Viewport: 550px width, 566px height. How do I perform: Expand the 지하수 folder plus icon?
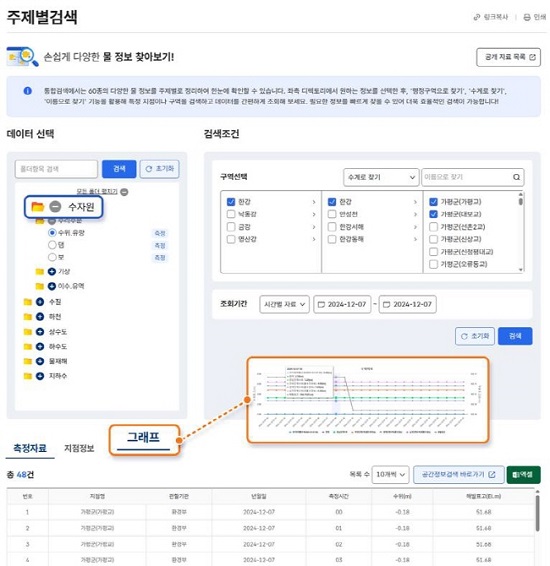pos(40,376)
